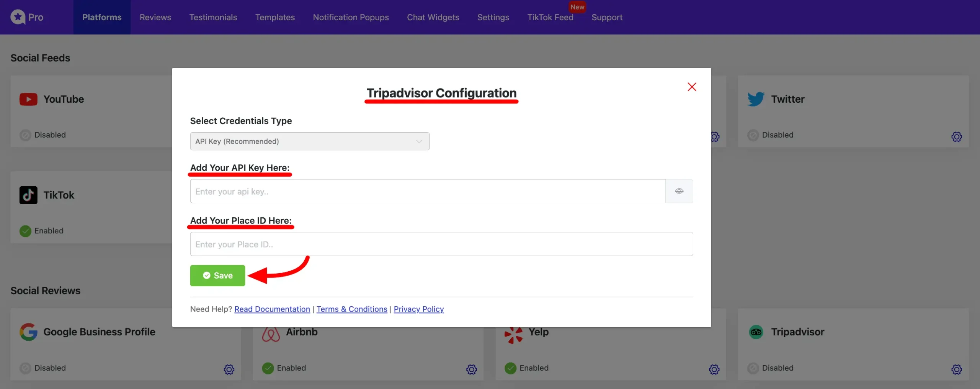
Task: Click the TikTok logo icon
Action: tap(28, 195)
